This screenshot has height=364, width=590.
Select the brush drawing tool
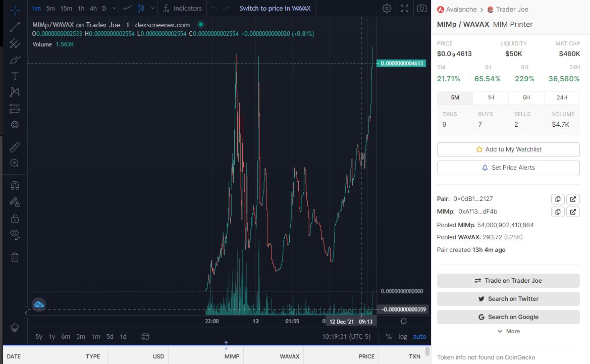coord(15,60)
